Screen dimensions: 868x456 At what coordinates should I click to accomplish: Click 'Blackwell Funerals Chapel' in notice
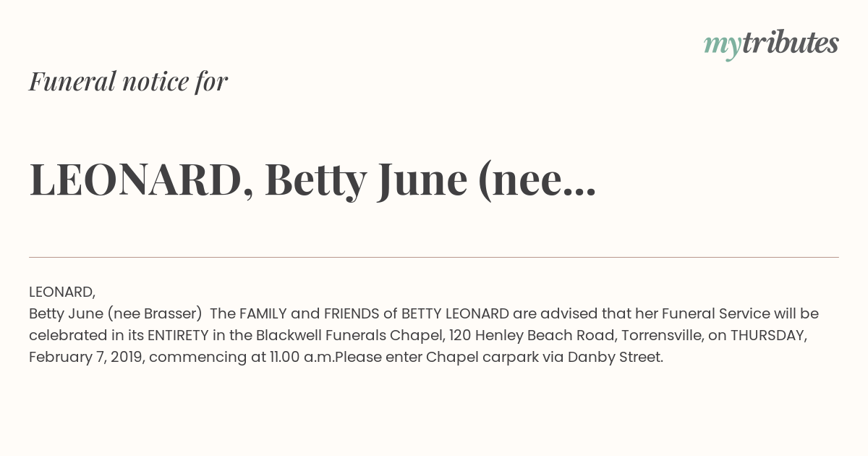pos(349,335)
